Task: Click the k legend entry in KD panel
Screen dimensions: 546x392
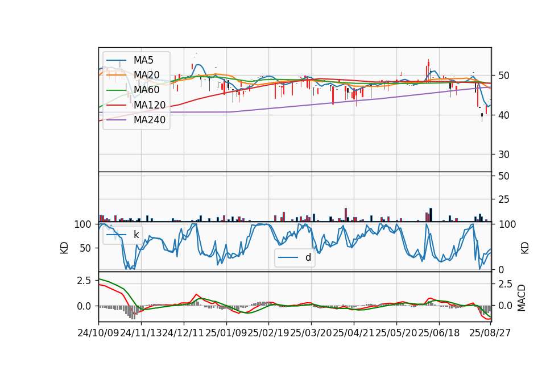Action: point(123,235)
